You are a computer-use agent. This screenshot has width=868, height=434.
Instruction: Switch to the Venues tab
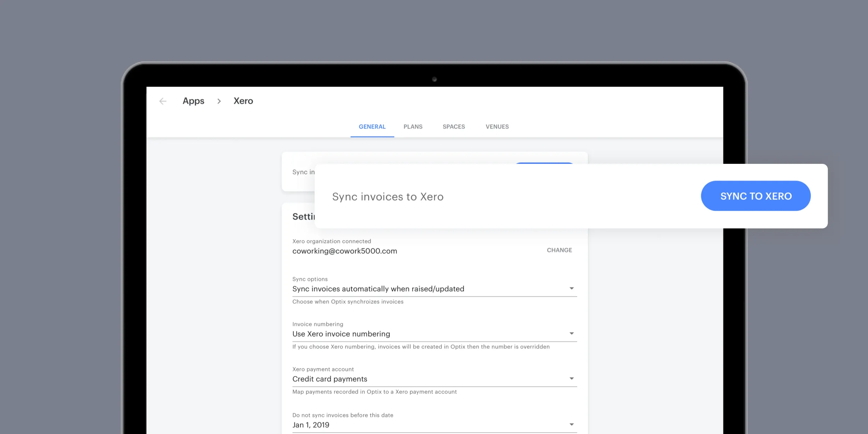(497, 127)
